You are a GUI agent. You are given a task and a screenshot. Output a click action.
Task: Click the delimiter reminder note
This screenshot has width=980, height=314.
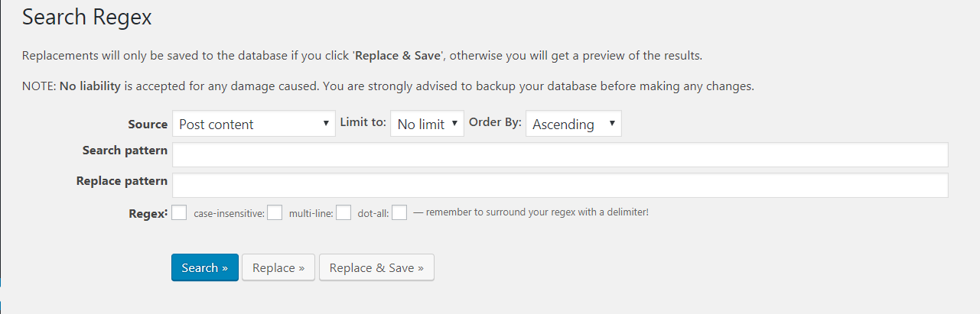(531, 212)
